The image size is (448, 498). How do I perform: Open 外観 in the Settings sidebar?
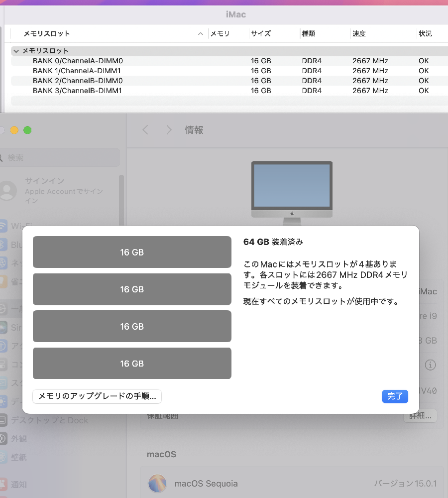click(x=19, y=439)
